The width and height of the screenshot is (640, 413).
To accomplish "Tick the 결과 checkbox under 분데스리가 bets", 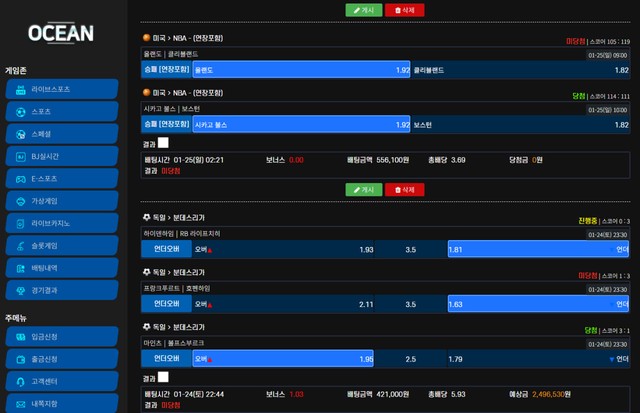I will (x=163, y=378).
